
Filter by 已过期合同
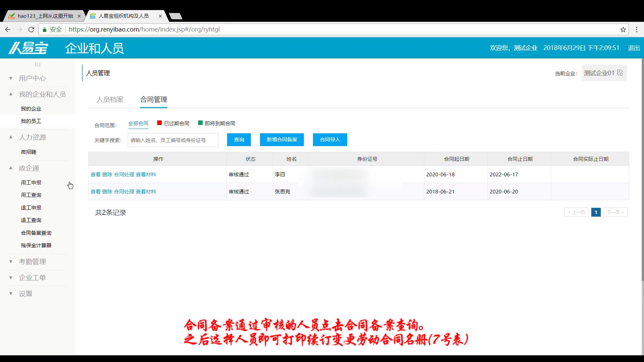pyautogui.click(x=176, y=123)
